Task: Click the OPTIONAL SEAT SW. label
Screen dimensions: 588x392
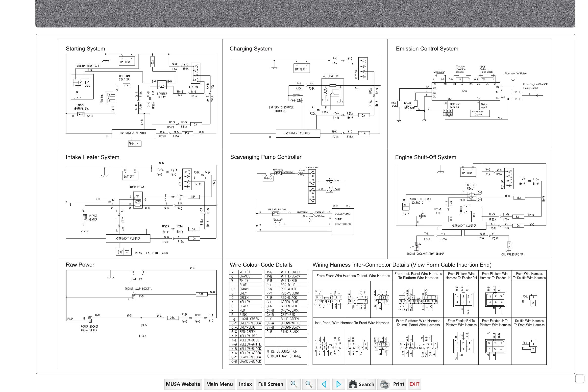Action: pyautogui.click(x=124, y=78)
